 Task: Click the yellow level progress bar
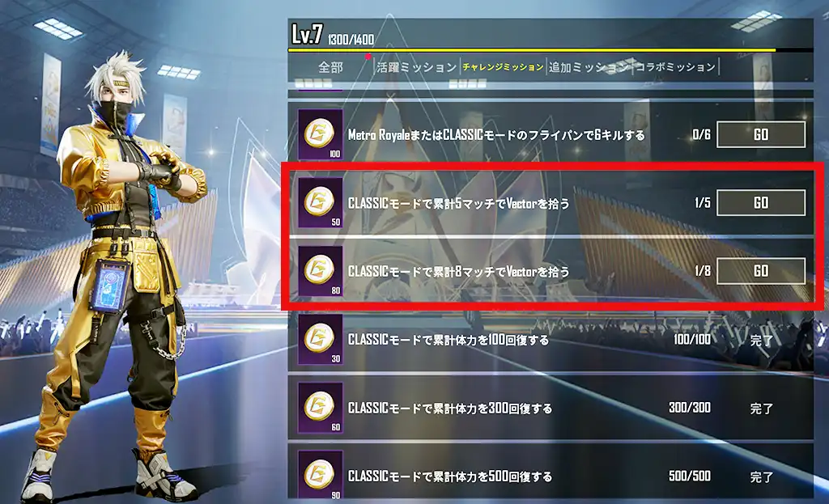[x=531, y=50]
